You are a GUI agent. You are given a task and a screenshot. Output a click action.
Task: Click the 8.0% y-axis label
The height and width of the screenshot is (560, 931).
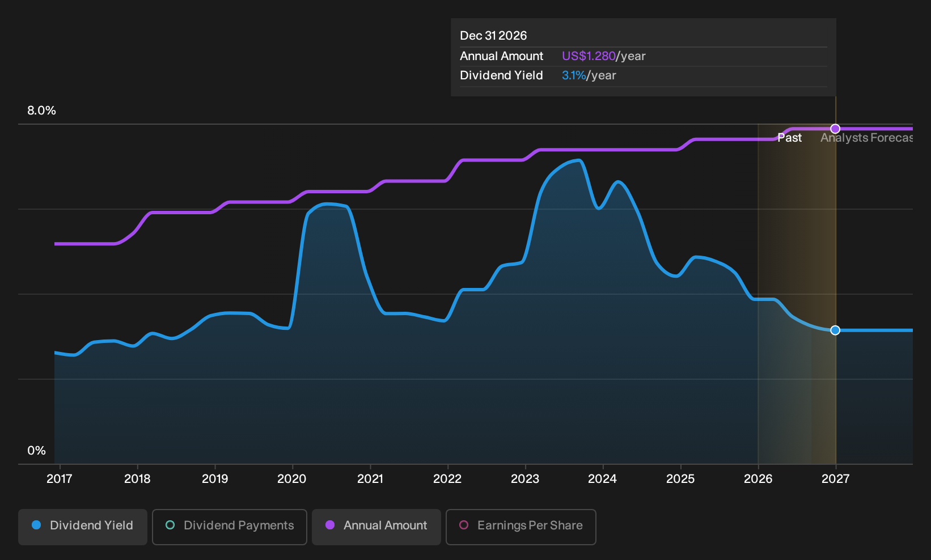point(42,111)
